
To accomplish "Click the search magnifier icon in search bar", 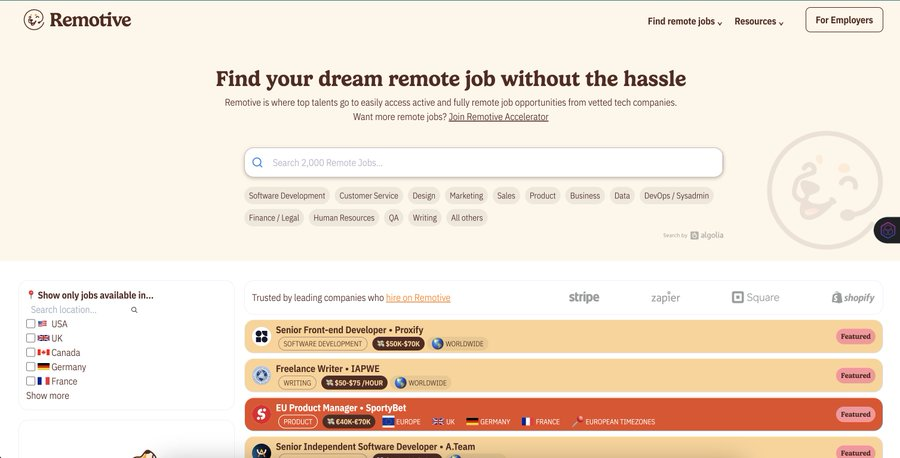I will point(258,162).
